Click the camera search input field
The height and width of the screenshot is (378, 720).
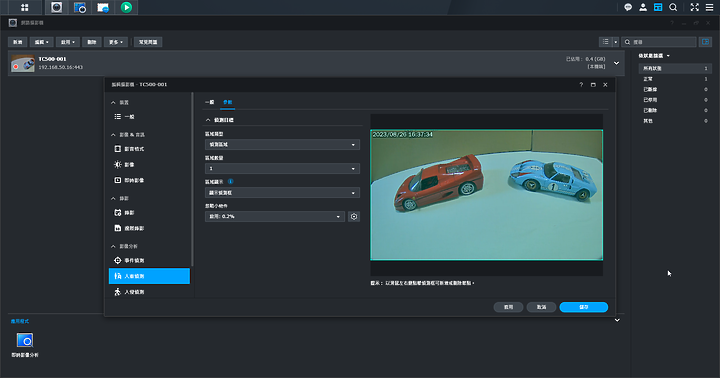click(x=659, y=42)
